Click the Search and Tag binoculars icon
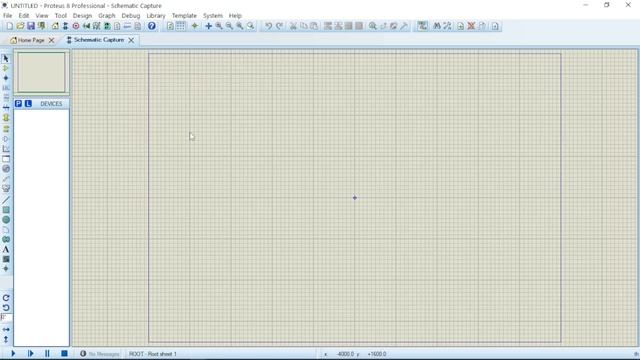 tap(437, 26)
